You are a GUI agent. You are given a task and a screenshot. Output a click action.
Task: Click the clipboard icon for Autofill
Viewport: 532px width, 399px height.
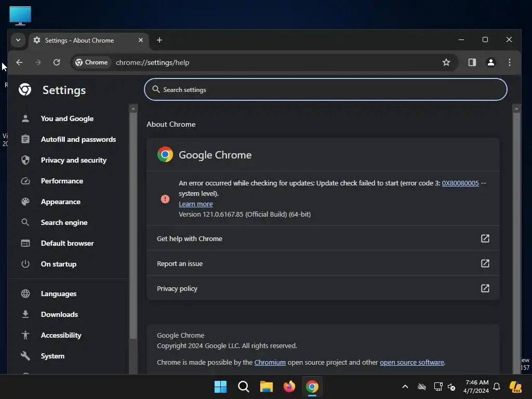(25, 139)
